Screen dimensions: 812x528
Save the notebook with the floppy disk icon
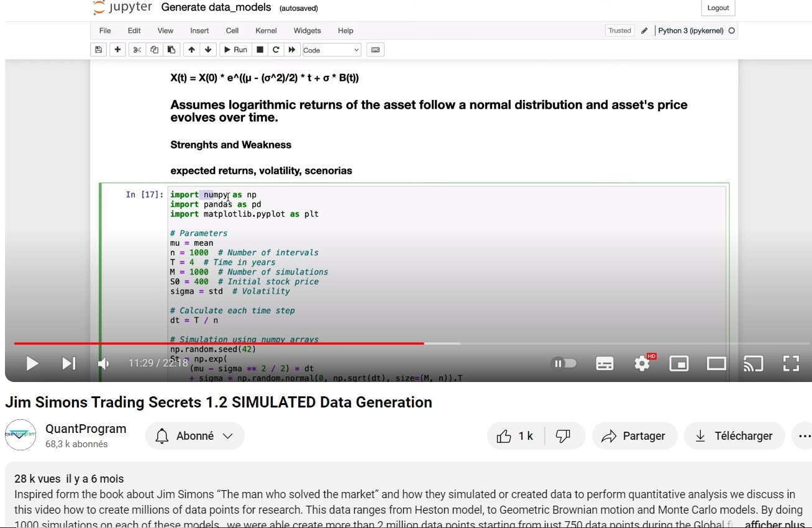pyautogui.click(x=98, y=50)
